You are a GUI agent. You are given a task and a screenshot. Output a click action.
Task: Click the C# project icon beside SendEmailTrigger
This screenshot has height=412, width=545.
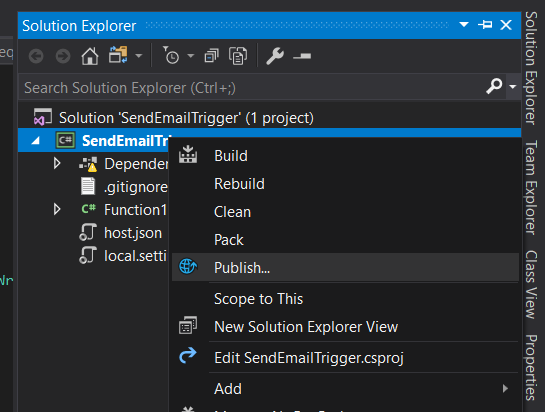click(65, 140)
